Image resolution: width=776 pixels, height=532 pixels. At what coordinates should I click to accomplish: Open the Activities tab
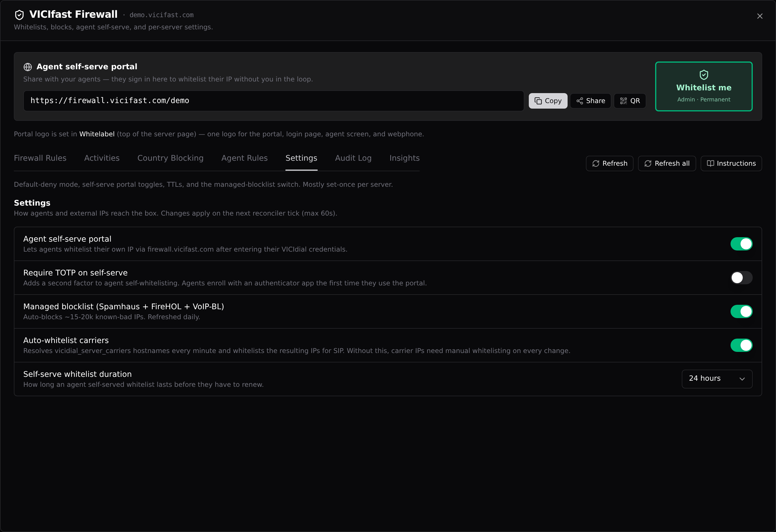pyautogui.click(x=102, y=158)
